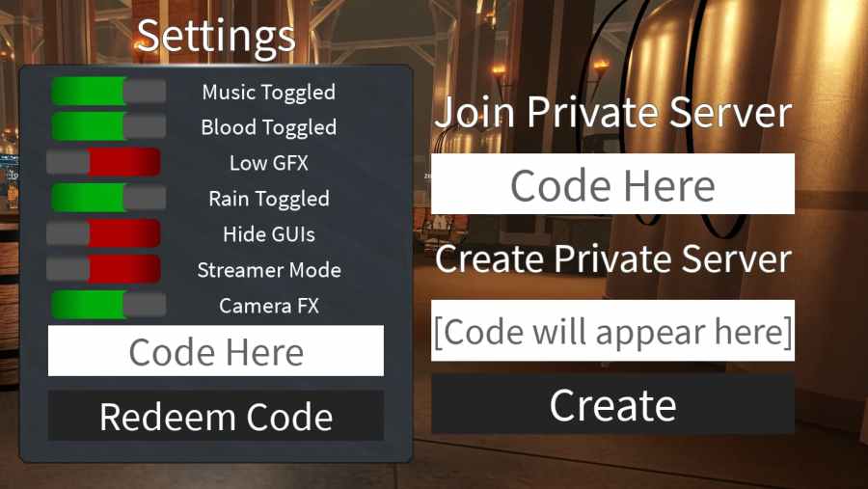Focus the Code Here field above Redeem Code
The height and width of the screenshot is (489, 868).
pos(216,351)
